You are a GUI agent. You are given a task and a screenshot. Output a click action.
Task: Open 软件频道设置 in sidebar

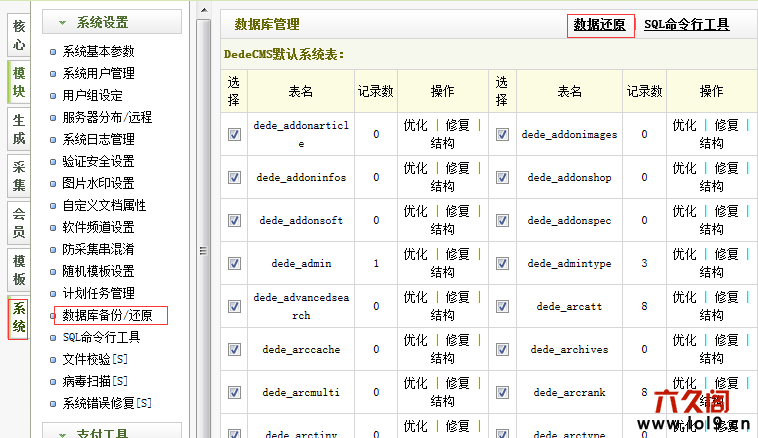[98, 227]
